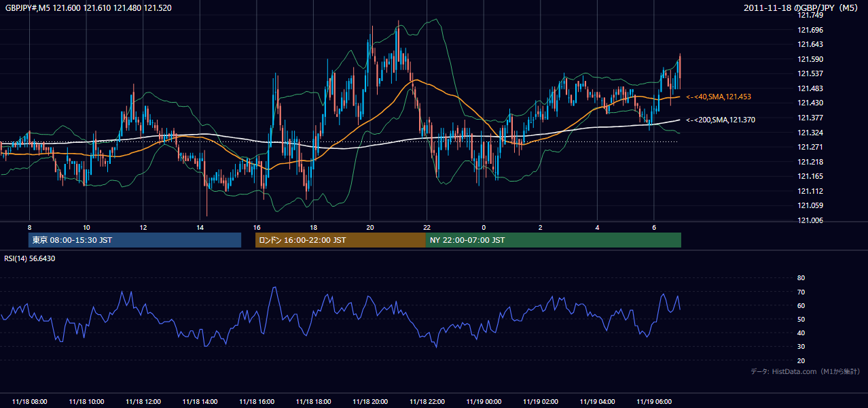Click the hour 12 tick under price chart
The image size is (868, 408).
[143, 226]
